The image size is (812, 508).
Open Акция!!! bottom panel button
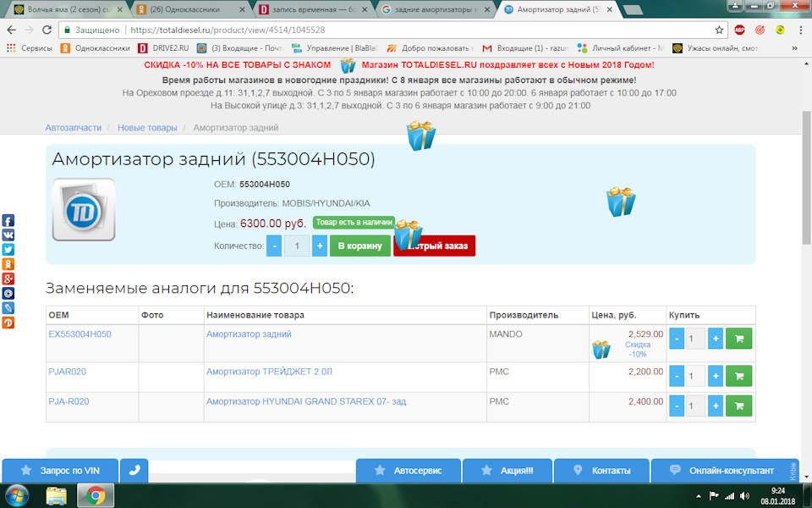coord(507,471)
